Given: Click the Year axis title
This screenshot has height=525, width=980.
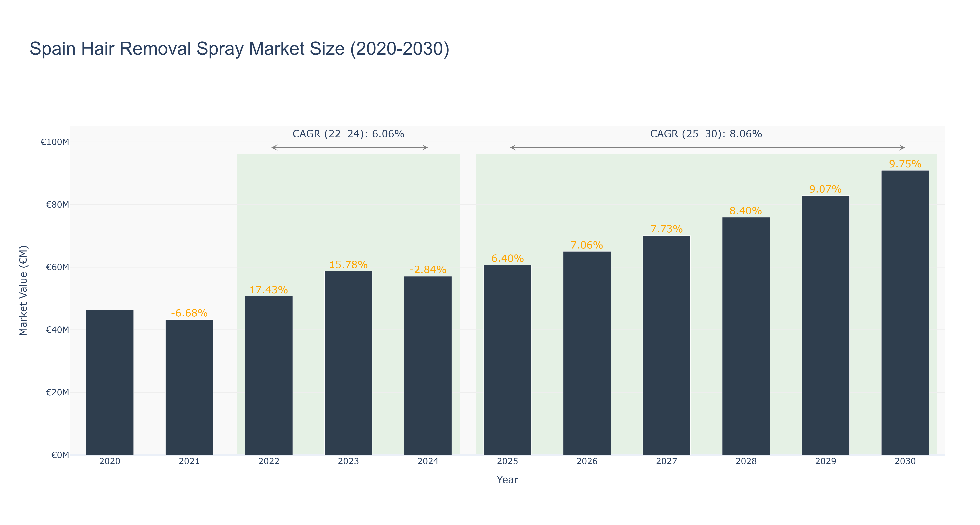Looking at the screenshot, I should pos(507,480).
